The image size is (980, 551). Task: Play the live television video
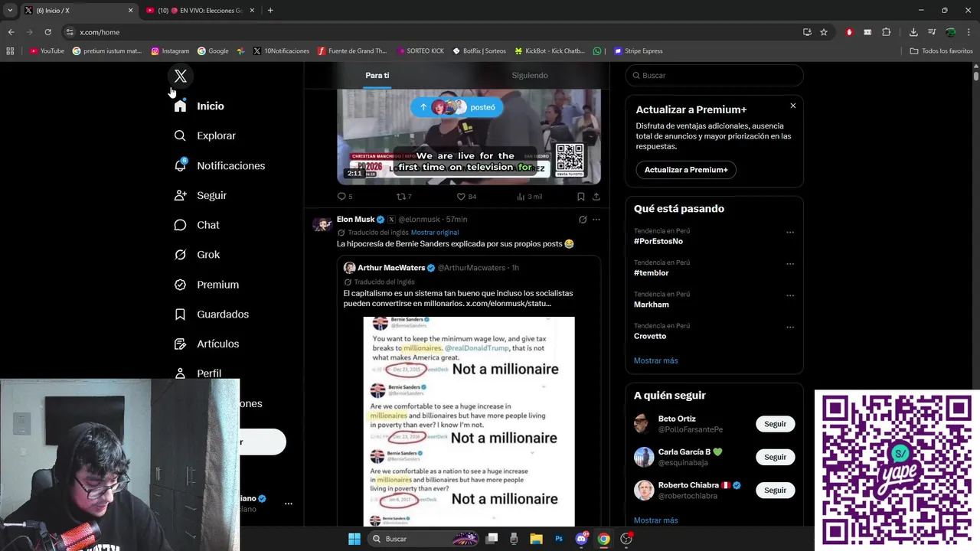click(469, 137)
